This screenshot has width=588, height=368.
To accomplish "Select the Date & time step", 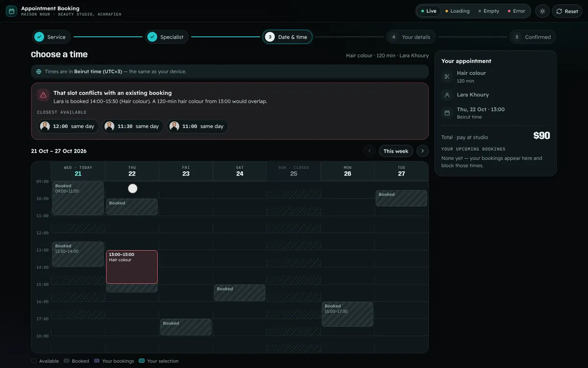I will [287, 37].
